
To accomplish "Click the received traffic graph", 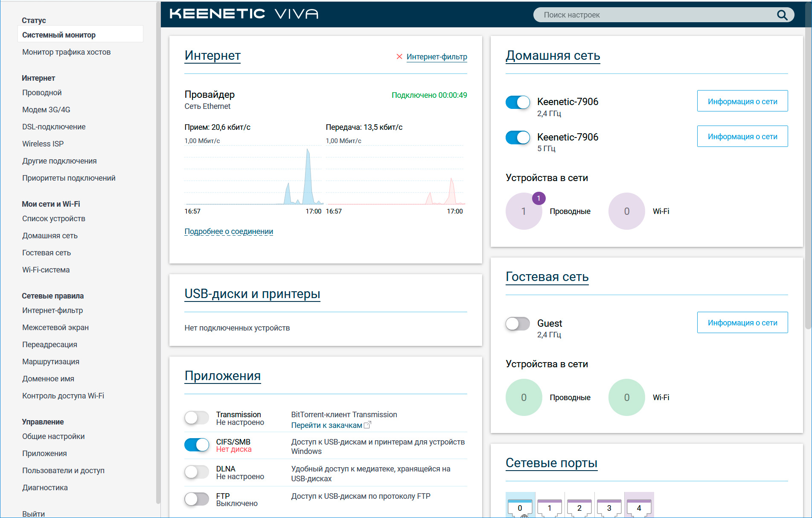I will pyautogui.click(x=253, y=175).
